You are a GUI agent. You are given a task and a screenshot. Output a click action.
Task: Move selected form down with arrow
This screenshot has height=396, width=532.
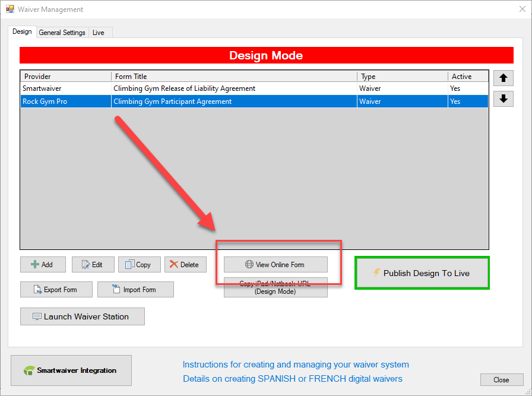pyautogui.click(x=503, y=99)
